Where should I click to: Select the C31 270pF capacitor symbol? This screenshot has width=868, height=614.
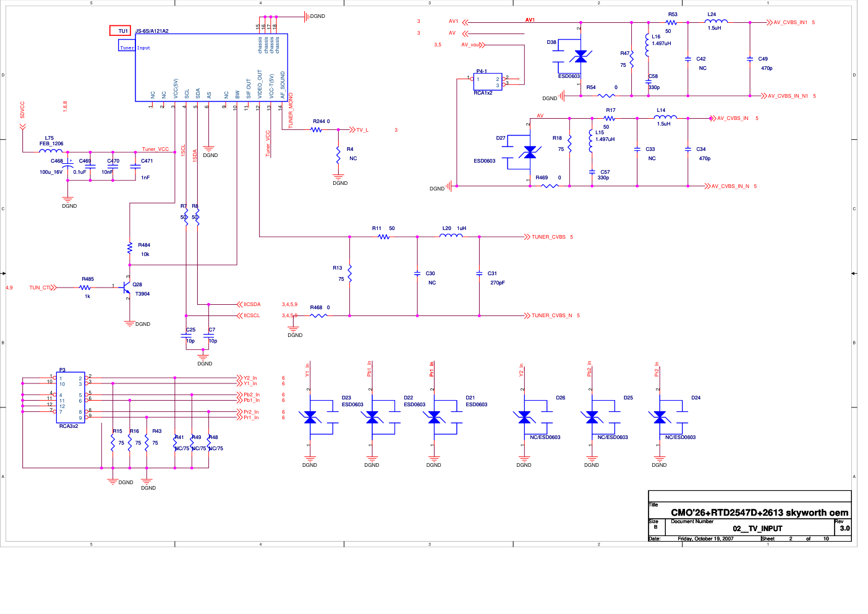pyautogui.click(x=479, y=273)
